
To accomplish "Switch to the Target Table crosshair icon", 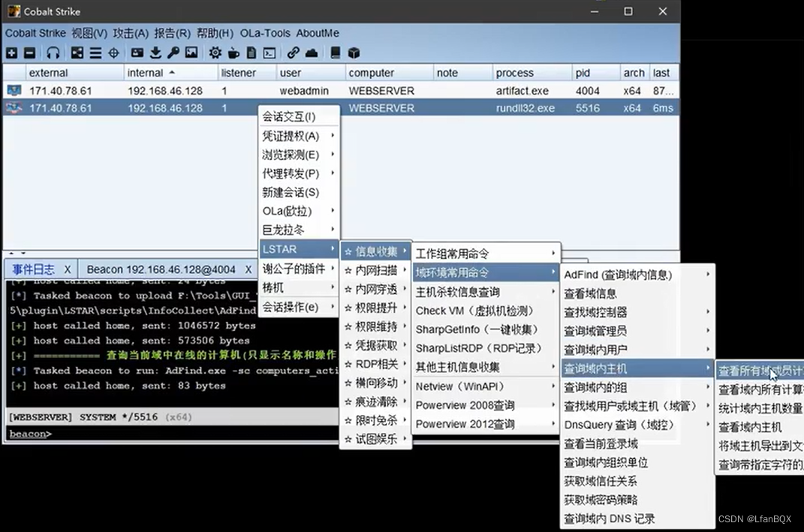I will (x=114, y=53).
